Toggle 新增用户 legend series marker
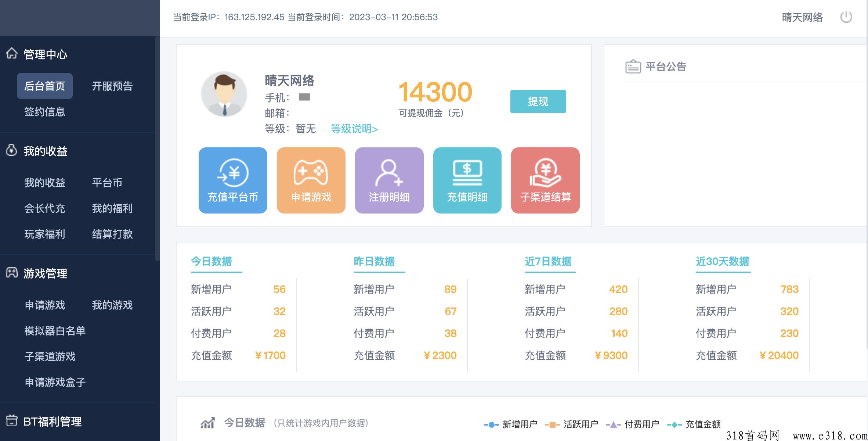 (x=491, y=424)
